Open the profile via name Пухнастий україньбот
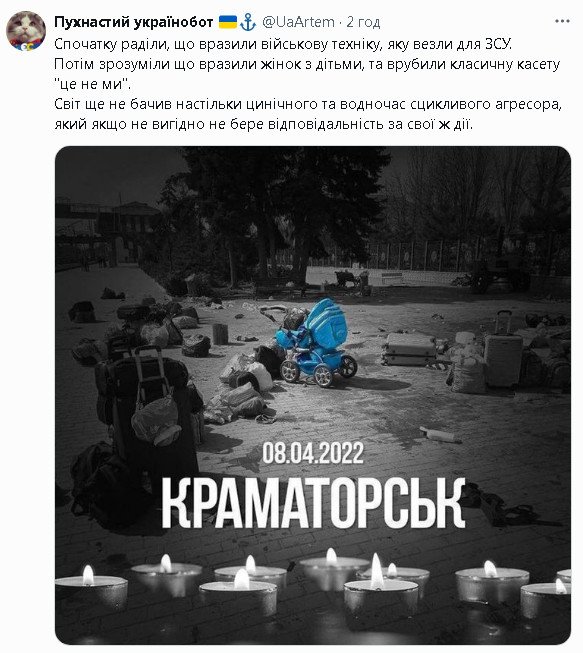 (x=134, y=22)
